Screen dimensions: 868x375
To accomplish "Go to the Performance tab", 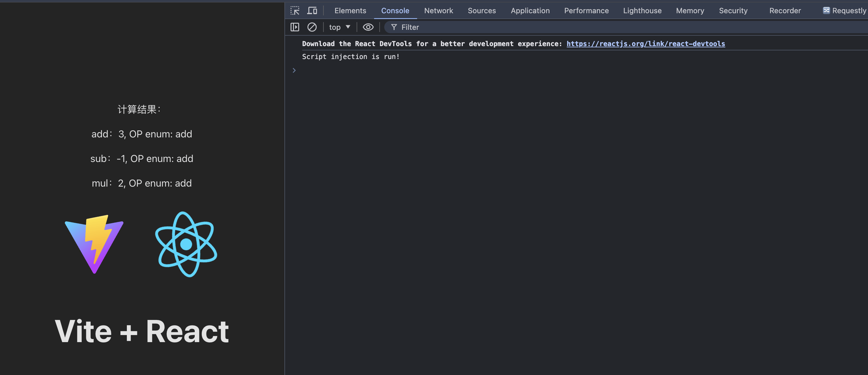I will click(586, 10).
